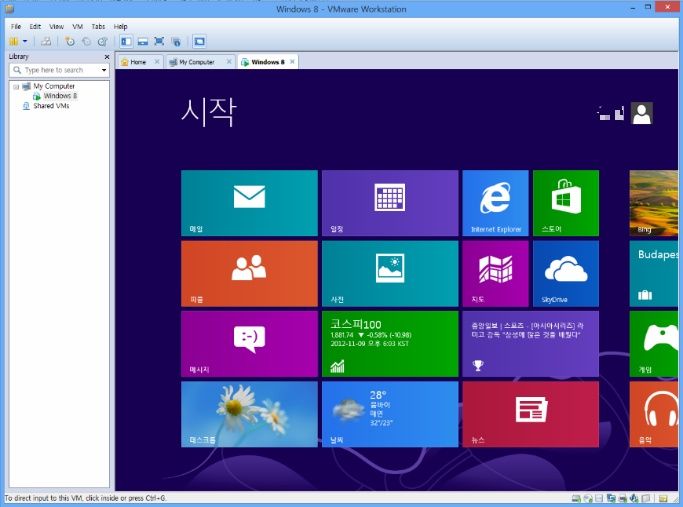Screen dimensions: 683x507
Task: Toggle the show library toolbar button
Action: click(x=126, y=41)
